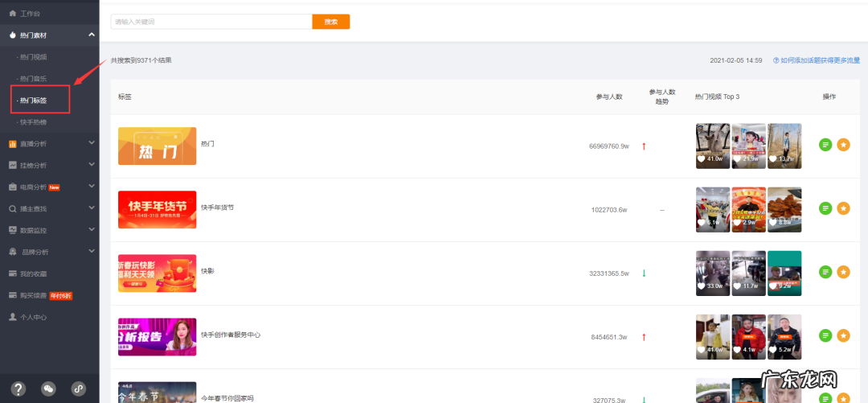This screenshot has height=403, width=868.
Task: Click the folder icon beside 我的收藏
Action: point(12,273)
